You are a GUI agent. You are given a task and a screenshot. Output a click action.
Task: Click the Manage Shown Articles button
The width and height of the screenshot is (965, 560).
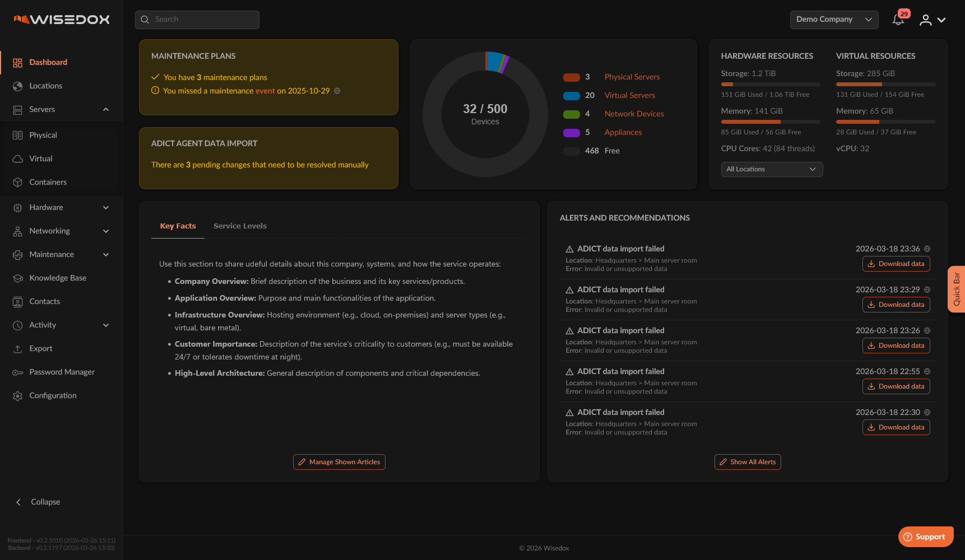click(x=339, y=462)
